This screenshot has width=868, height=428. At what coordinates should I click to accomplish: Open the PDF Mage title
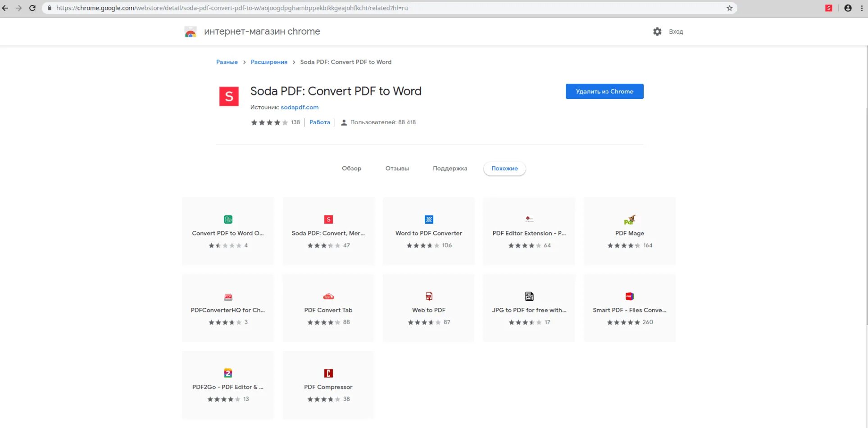(630, 233)
